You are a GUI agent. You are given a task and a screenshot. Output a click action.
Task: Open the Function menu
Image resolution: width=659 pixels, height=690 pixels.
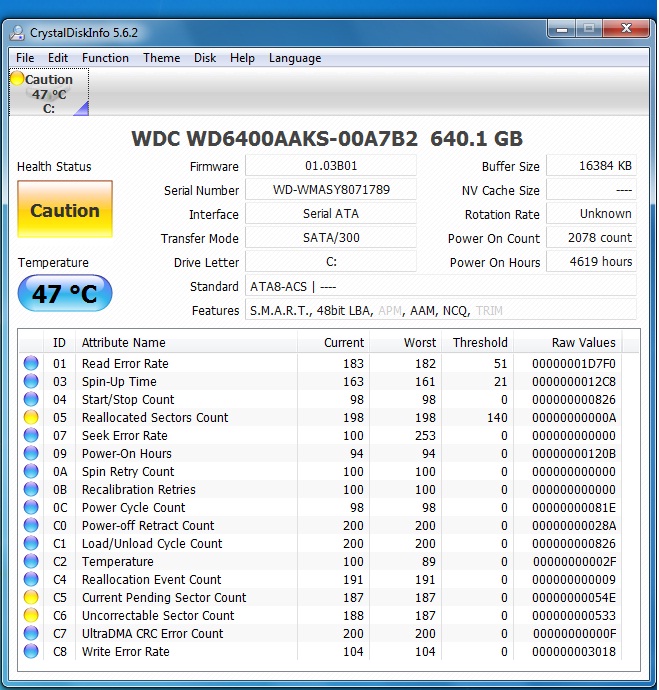click(105, 58)
